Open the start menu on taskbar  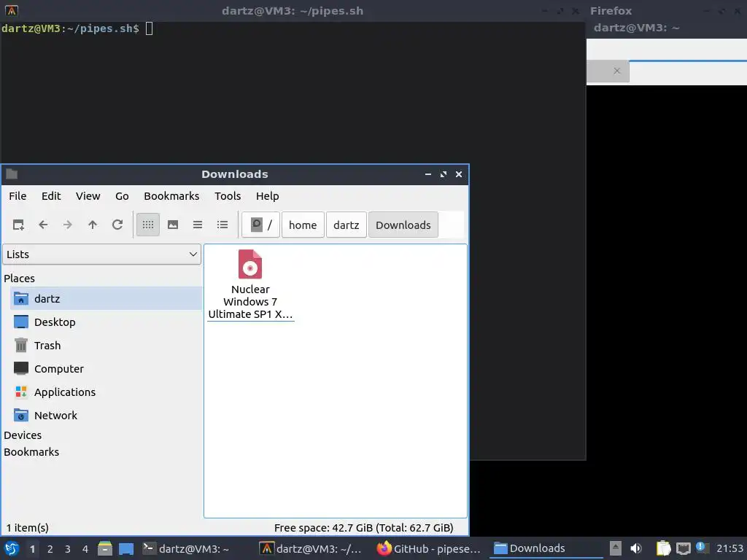click(x=12, y=548)
